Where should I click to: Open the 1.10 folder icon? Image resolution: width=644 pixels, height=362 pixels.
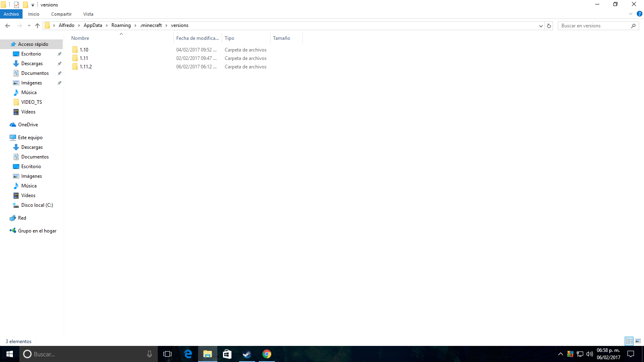pyautogui.click(x=75, y=50)
